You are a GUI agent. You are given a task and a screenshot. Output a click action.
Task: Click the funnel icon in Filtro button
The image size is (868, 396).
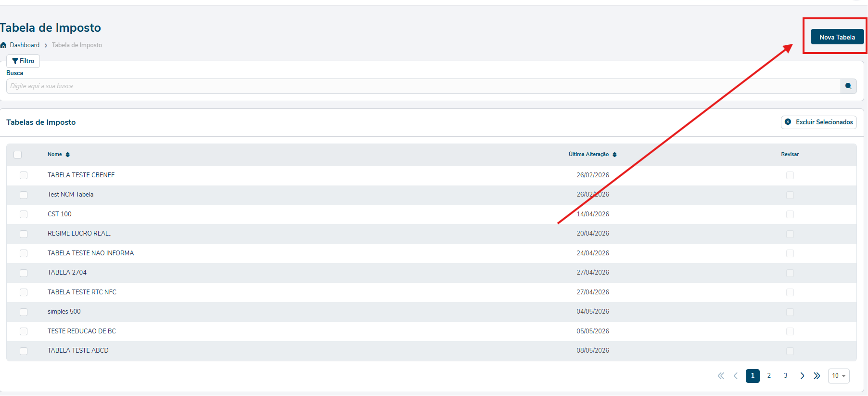(x=15, y=61)
